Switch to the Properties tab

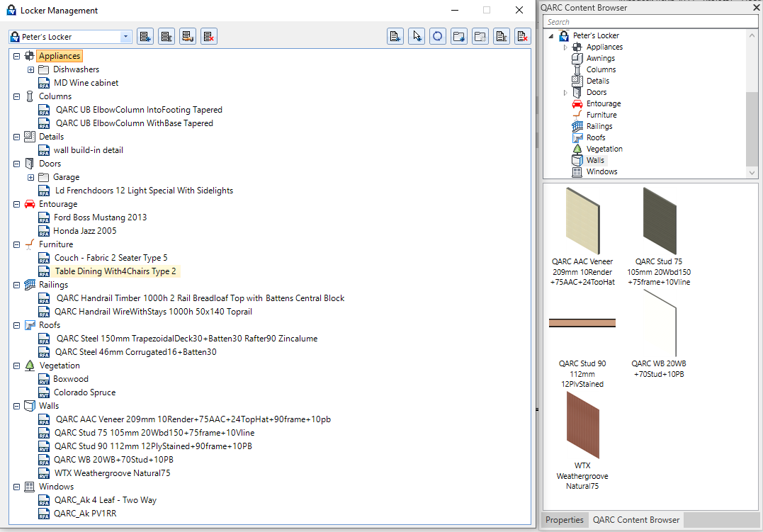tap(565, 520)
